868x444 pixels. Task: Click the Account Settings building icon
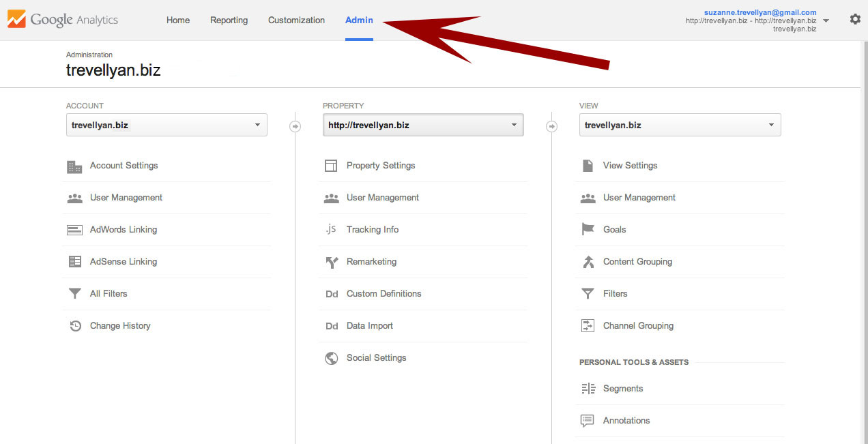coord(74,166)
